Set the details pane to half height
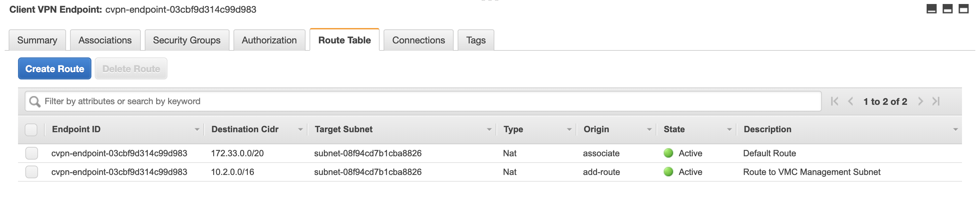980x211 pixels. pos(947,9)
